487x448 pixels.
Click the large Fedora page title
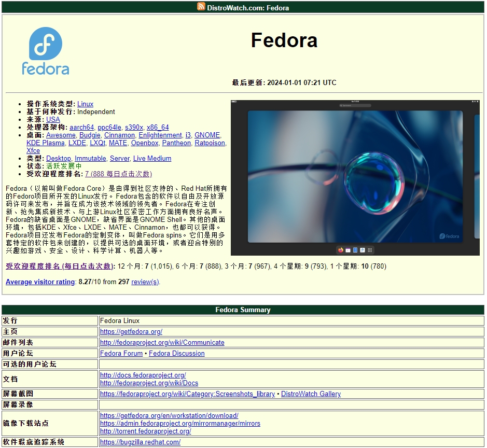(x=284, y=40)
